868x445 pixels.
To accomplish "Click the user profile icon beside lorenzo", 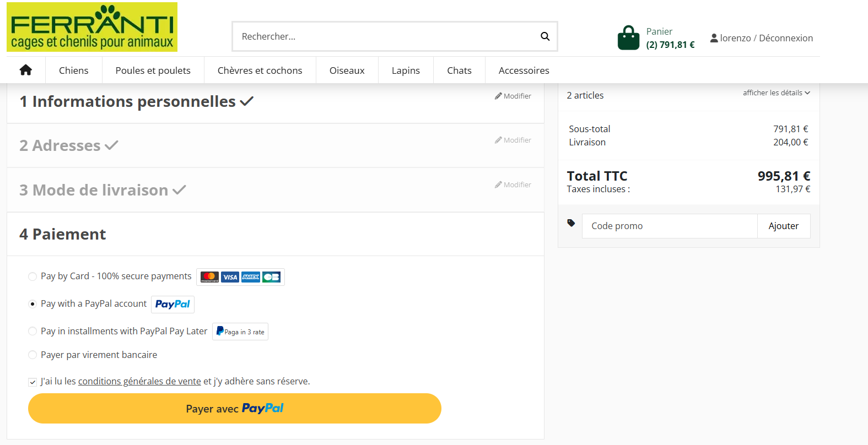I will (714, 38).
